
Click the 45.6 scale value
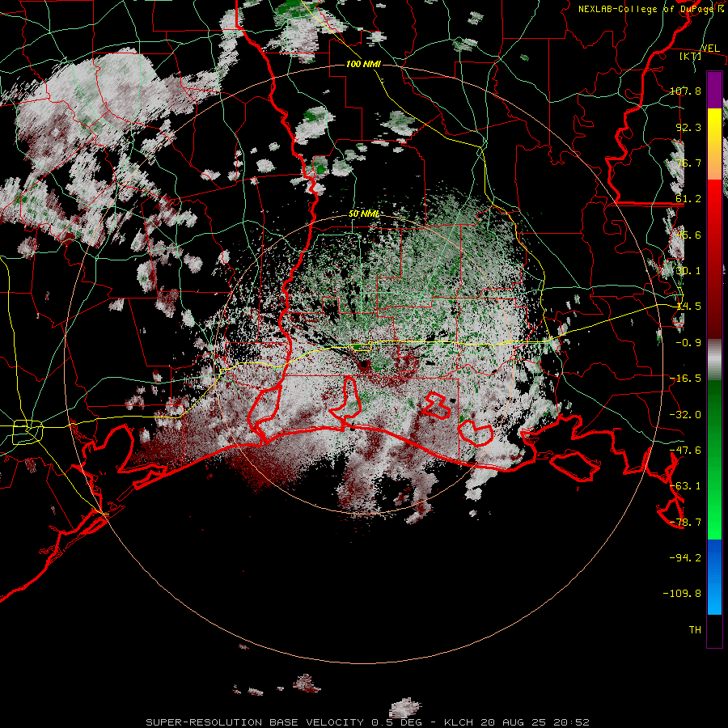688,235
